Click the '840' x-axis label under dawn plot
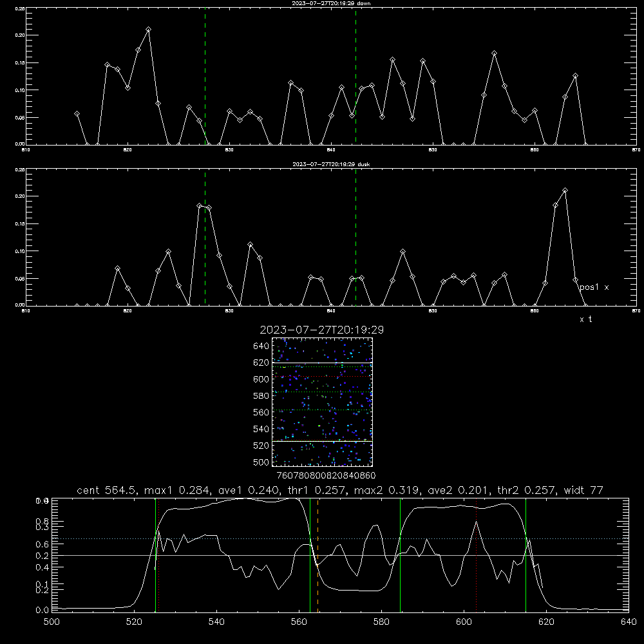This screenshot has width=644, height=644. pyautogui.click(x=331, y=150)
